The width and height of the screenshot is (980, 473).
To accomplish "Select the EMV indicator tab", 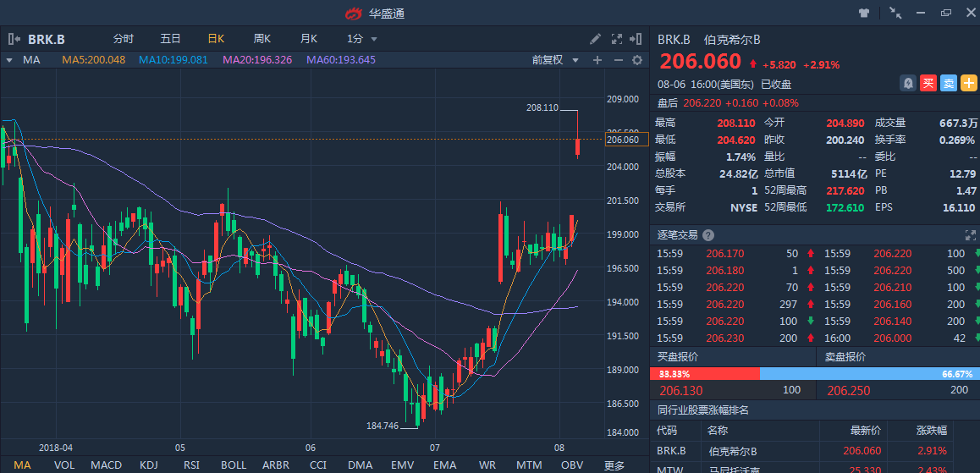I will click(402, 465).
